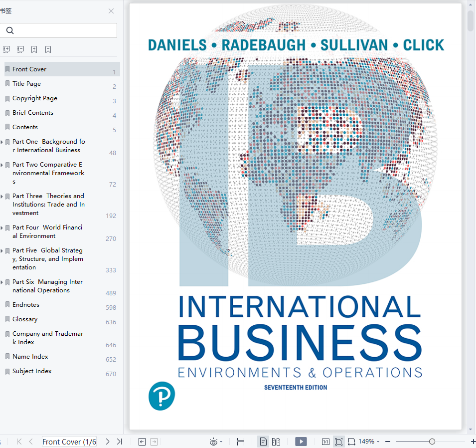
Task: Jump to the Contents bookmark
Action: pyautogui.click(x=25, y=127)
